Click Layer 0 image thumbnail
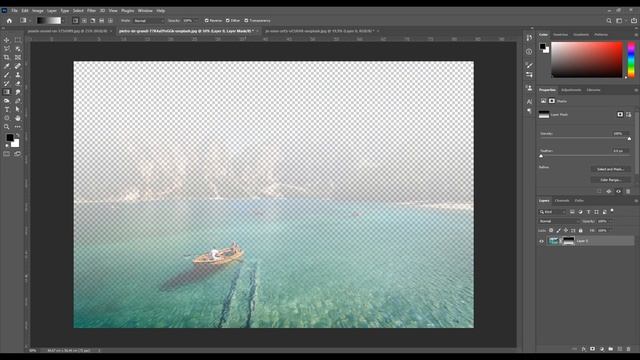Image resolution: width=640 pixels, height=360 pixels. pos(553,241)
